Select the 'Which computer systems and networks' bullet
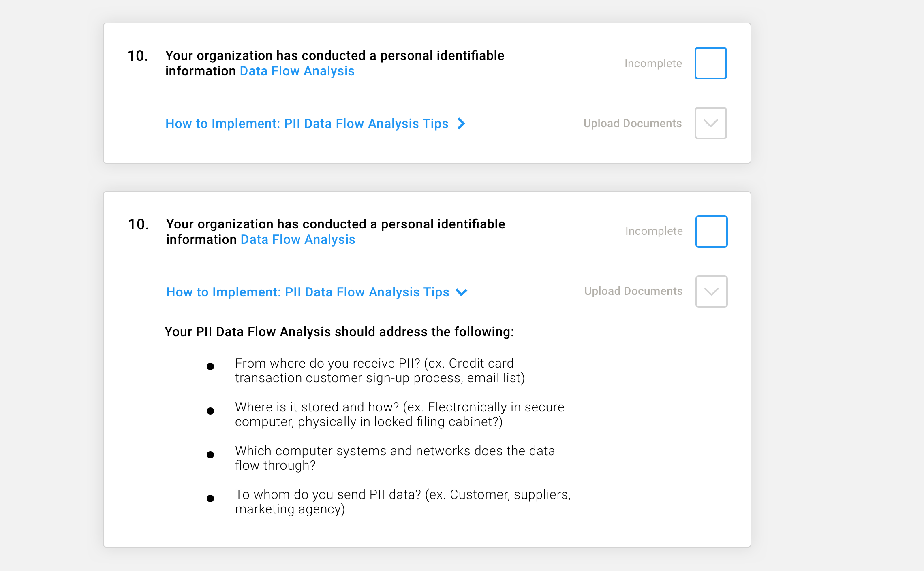The image size is (924, 571). (395, 458)
